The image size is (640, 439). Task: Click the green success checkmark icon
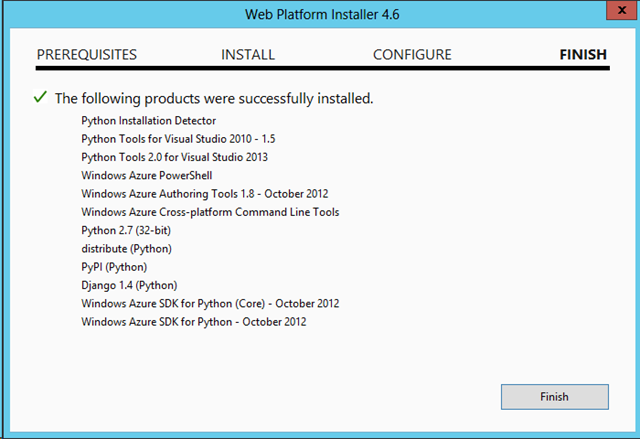tap(40, 98)
